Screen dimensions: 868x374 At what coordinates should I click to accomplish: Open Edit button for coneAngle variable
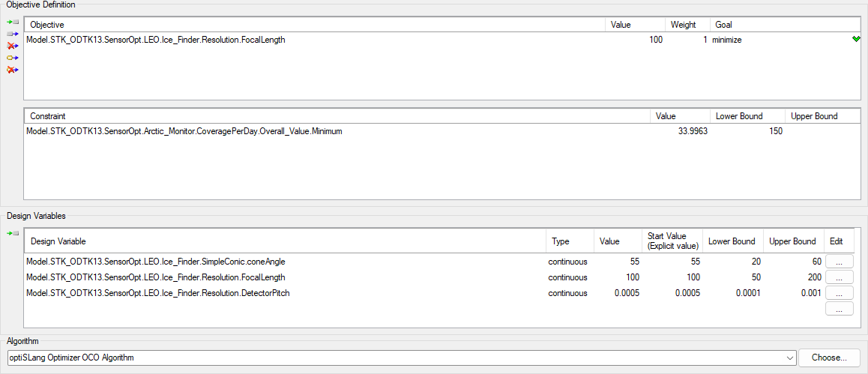839,262
